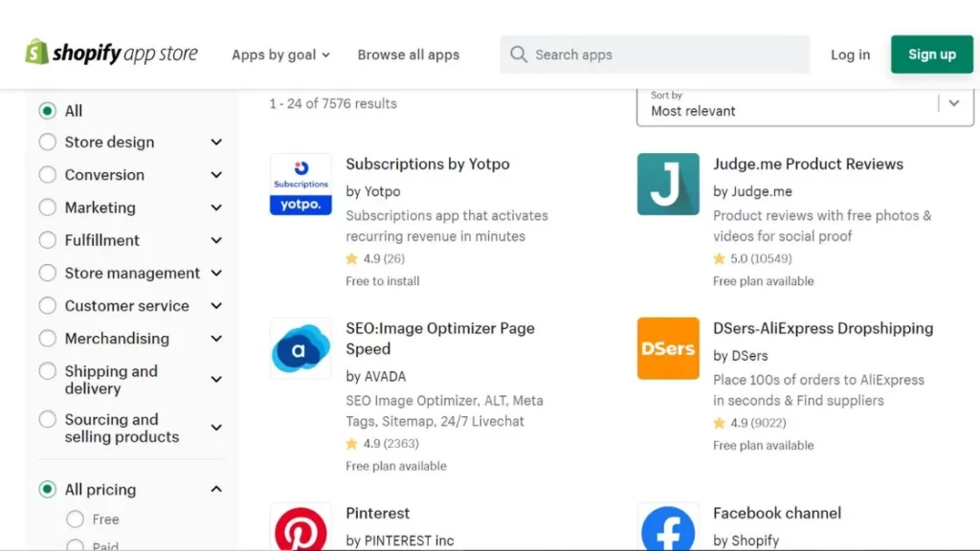
Task: Click the 'by AVADA' developer text
Action: (x=375, y=376)
